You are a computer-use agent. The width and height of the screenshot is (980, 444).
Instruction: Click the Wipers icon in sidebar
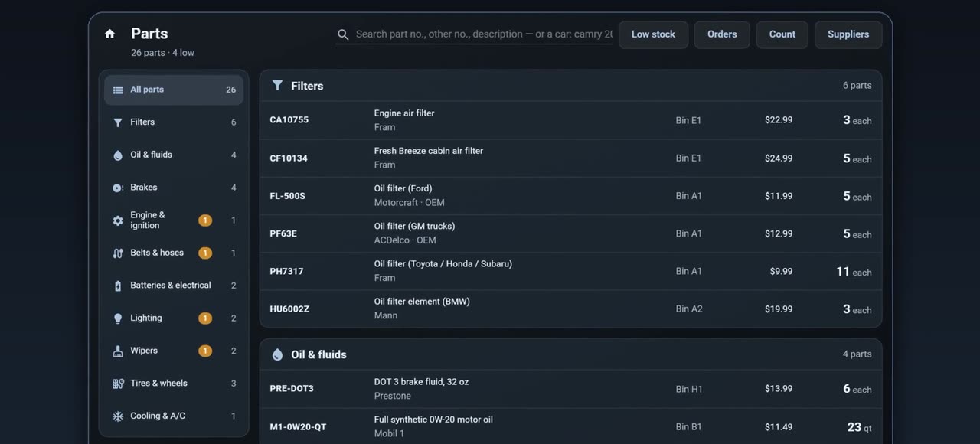118,351
